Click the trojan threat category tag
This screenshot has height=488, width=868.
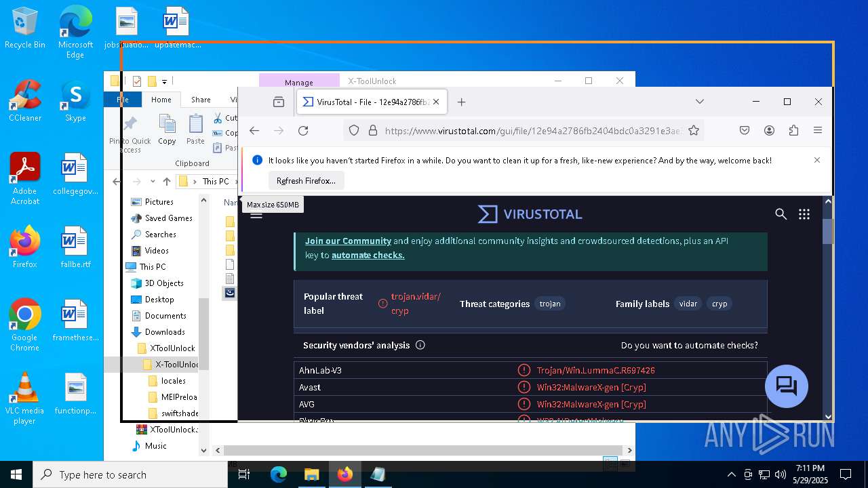[550, 304]
